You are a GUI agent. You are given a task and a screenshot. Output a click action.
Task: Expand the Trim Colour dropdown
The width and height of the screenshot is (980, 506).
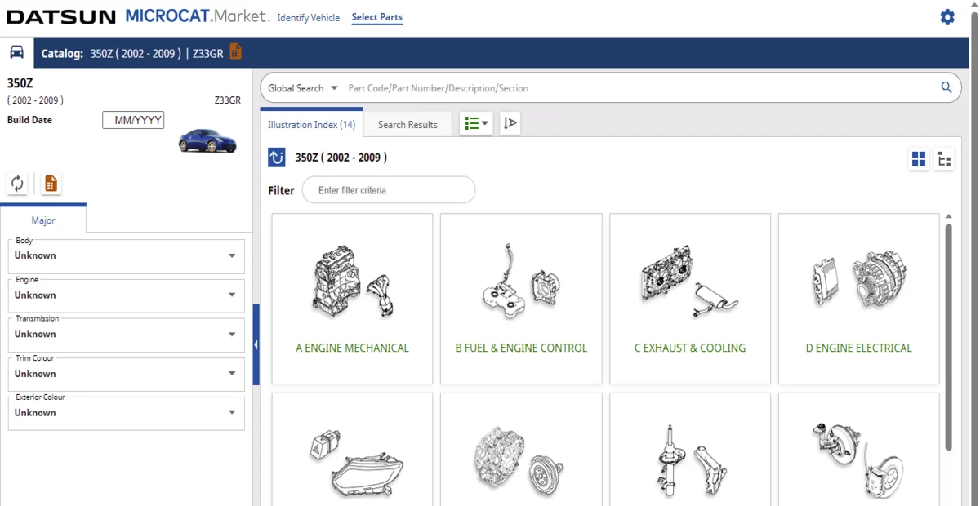[x=127, y=374]
